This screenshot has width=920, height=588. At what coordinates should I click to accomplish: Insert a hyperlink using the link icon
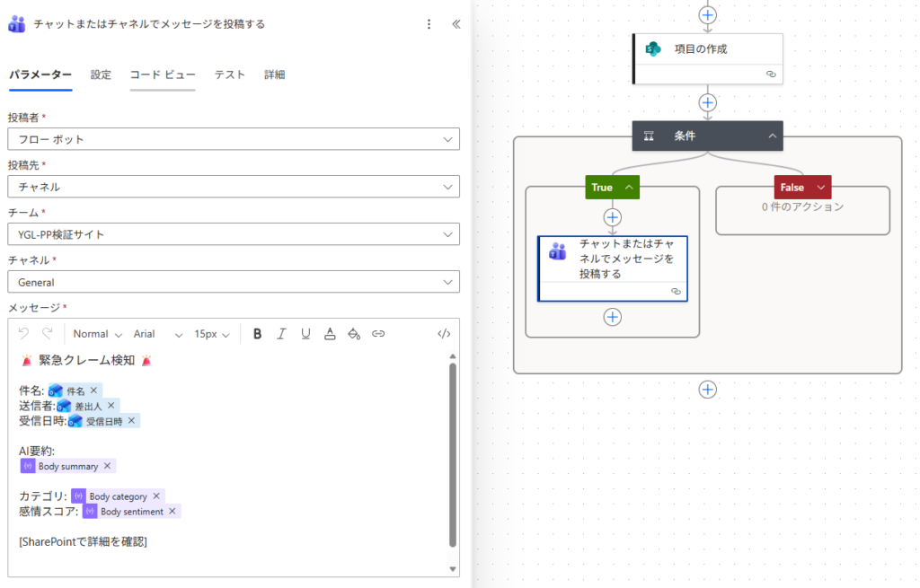click(378, 334)
